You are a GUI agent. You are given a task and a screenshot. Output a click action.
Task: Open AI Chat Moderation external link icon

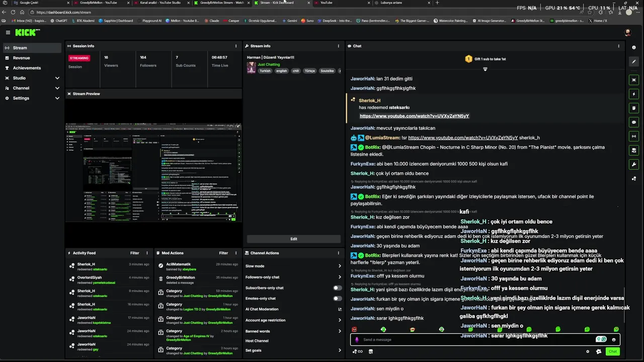[x=340, y=309]
